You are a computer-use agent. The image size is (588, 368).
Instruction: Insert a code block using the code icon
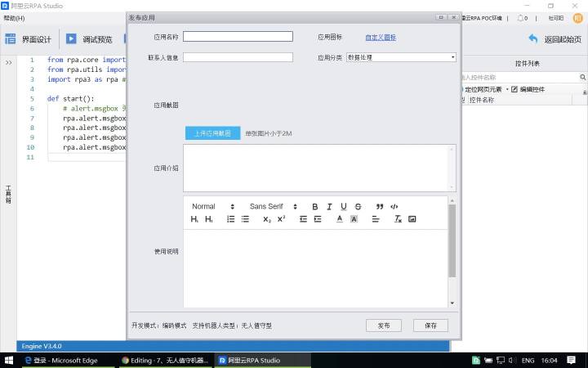click(394, 207)
